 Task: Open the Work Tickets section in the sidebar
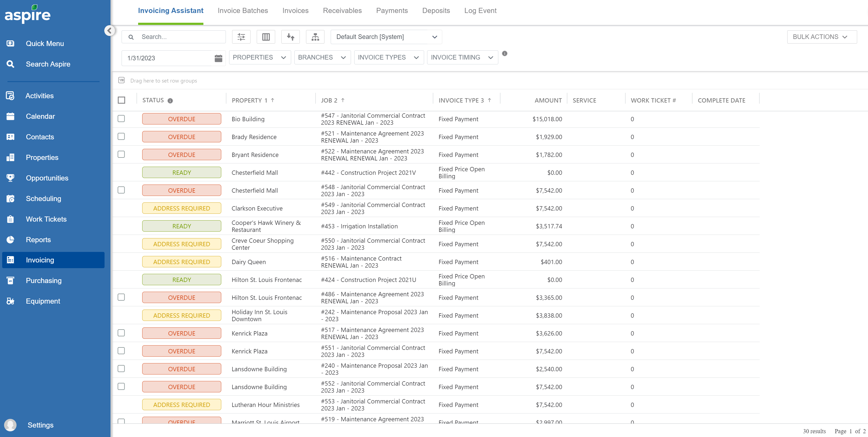point(46,219)
